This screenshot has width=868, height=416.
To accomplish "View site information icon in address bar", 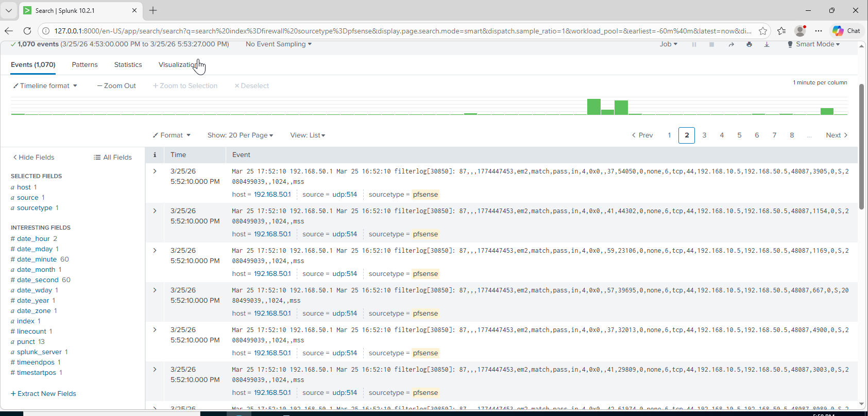I will coord(46,31).
